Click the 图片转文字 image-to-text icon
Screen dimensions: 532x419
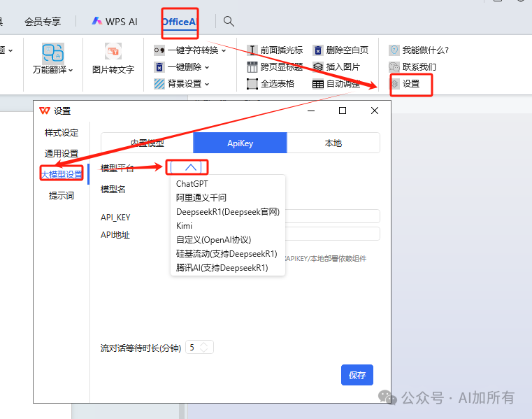113,51
